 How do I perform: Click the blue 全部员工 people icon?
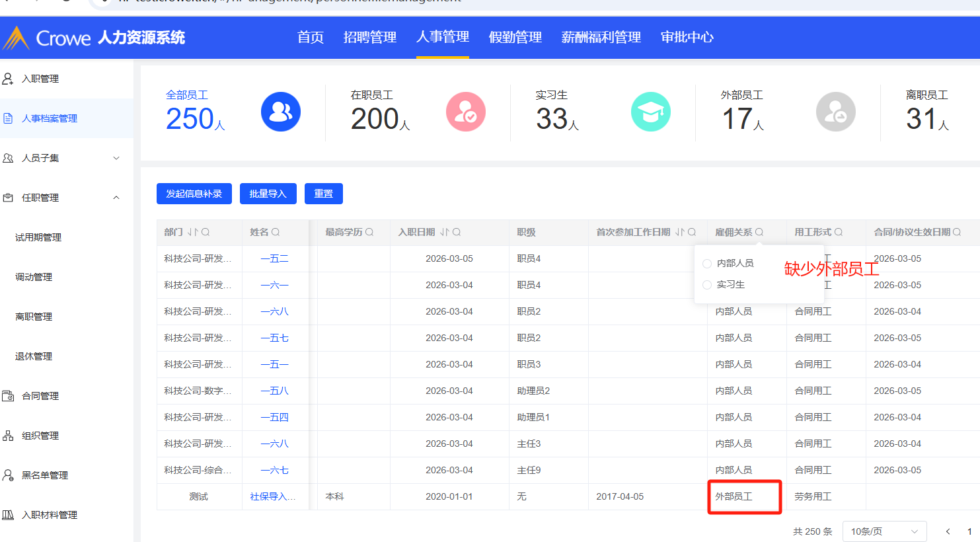pyautogui.click(x=281, y=112)
